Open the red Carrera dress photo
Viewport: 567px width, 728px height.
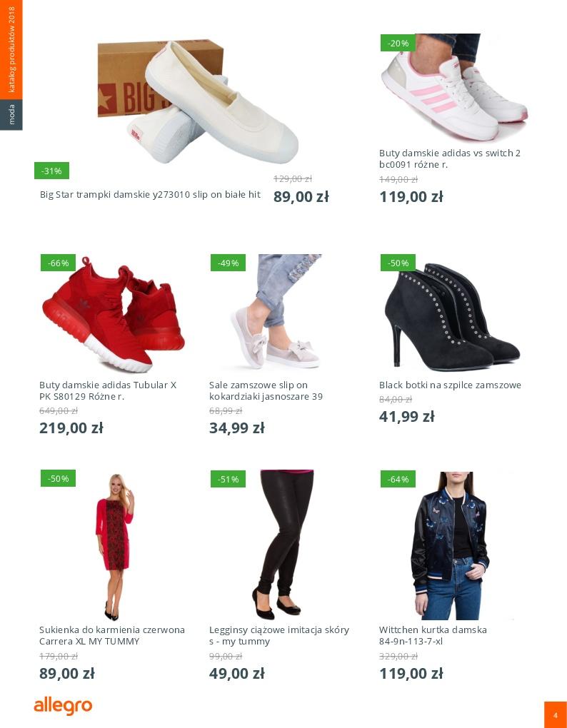114,547
